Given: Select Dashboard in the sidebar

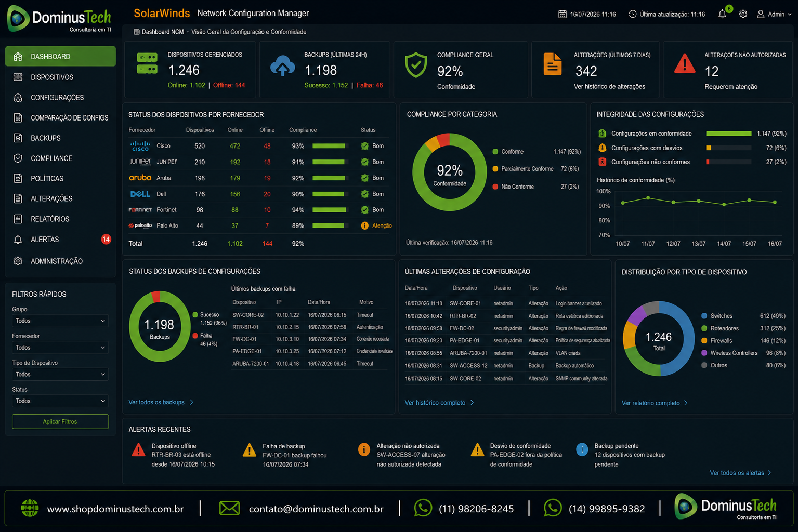Looking at the screenshot, I should 60,56.
